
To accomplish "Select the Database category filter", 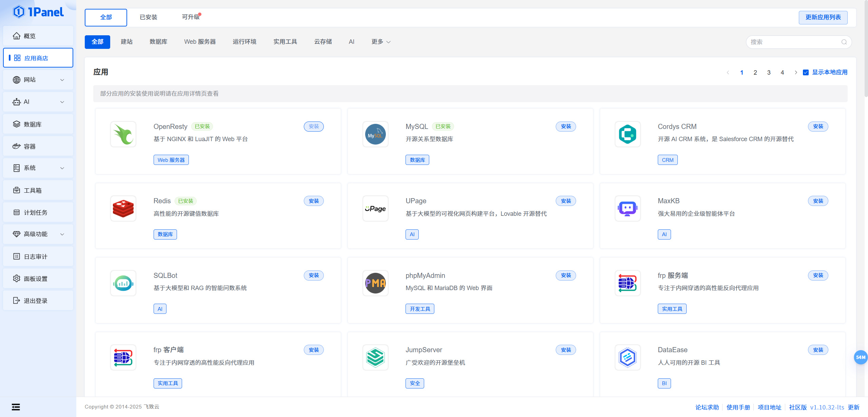I will (x=158, y=42).
